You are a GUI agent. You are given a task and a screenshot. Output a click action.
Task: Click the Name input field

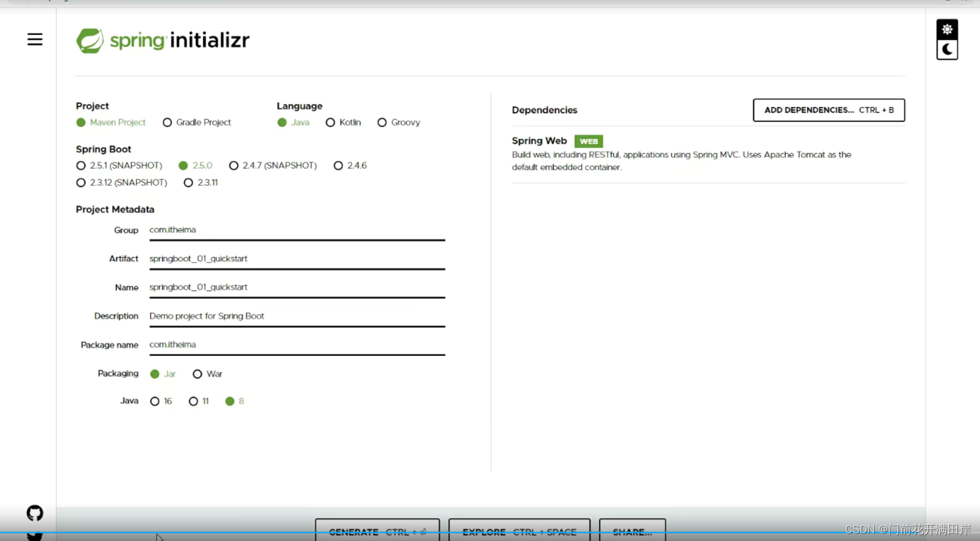[297, 287]
